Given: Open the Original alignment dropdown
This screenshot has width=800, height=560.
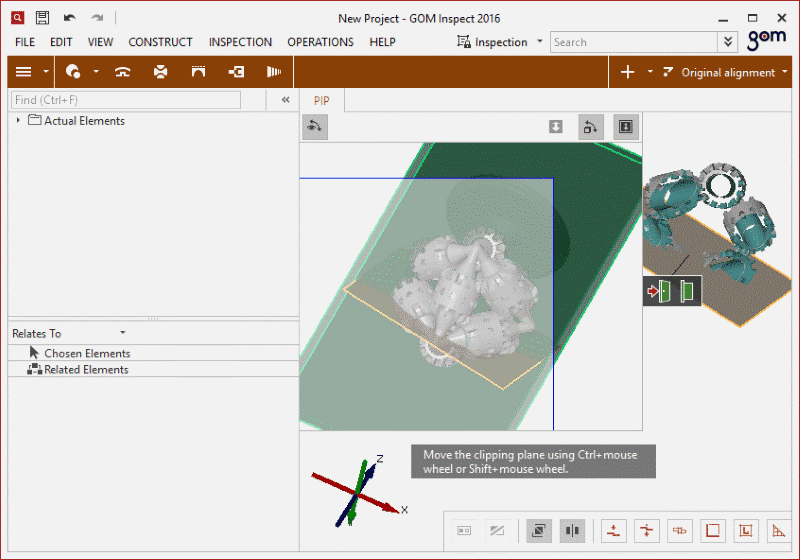Looking at the screenshot, I should pyautogui.click(x=726, y=72).
